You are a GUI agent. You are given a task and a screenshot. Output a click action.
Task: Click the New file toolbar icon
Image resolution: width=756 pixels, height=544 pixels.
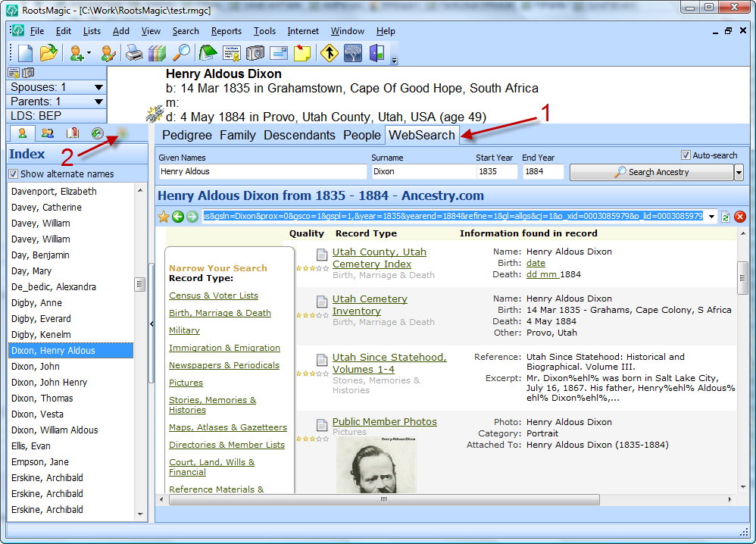pyautogui.click(x=24, y=52)
